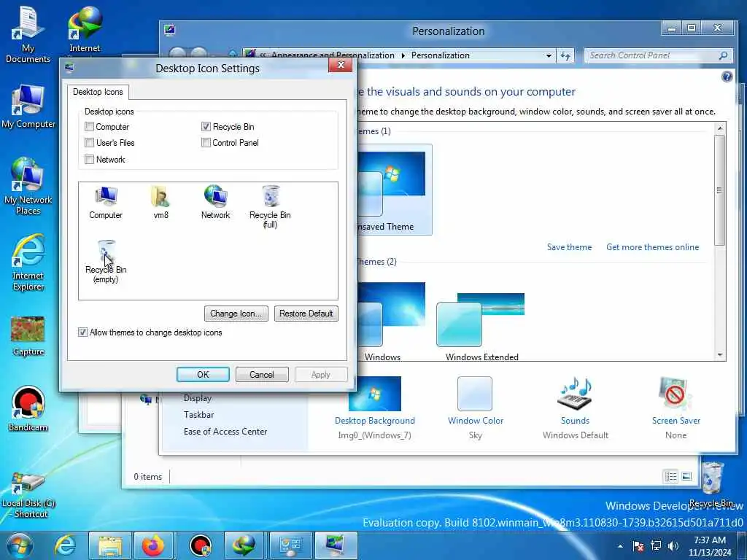Open the My Network Places desktop icon
Image resolution: width=747 pixels, height=560 pixels.
[28, 186]
